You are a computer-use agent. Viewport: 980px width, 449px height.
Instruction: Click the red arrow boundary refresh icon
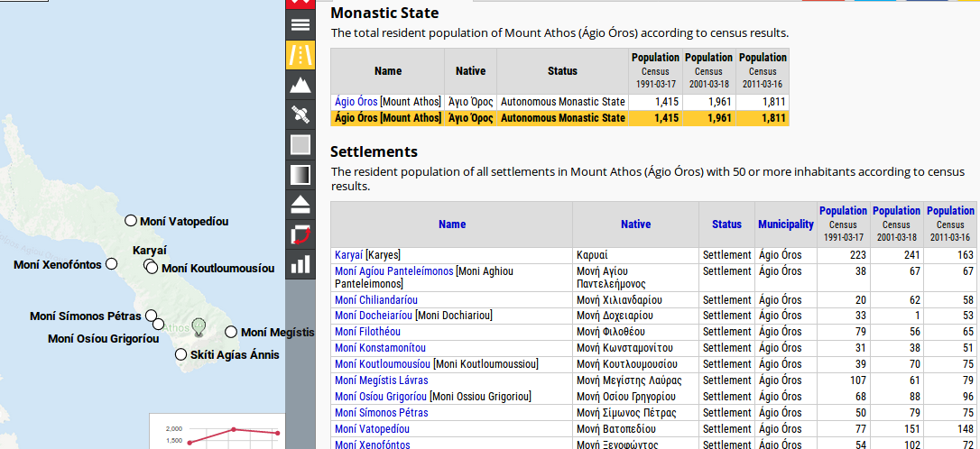click(x=300, y=234)
